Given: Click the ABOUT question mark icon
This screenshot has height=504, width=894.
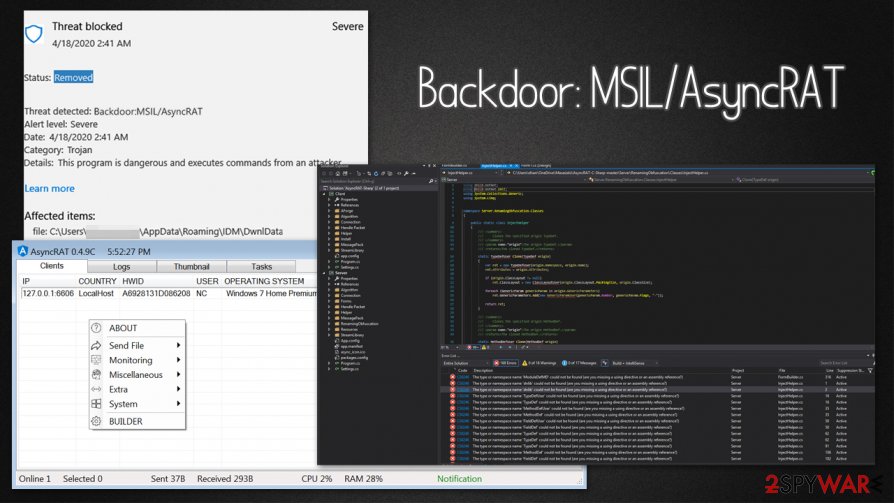Looking at the screenshot, I should (96, 328).
